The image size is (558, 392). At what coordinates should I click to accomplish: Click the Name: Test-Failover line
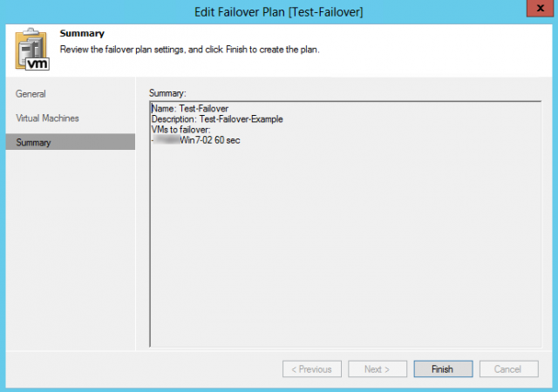[190, 109]
